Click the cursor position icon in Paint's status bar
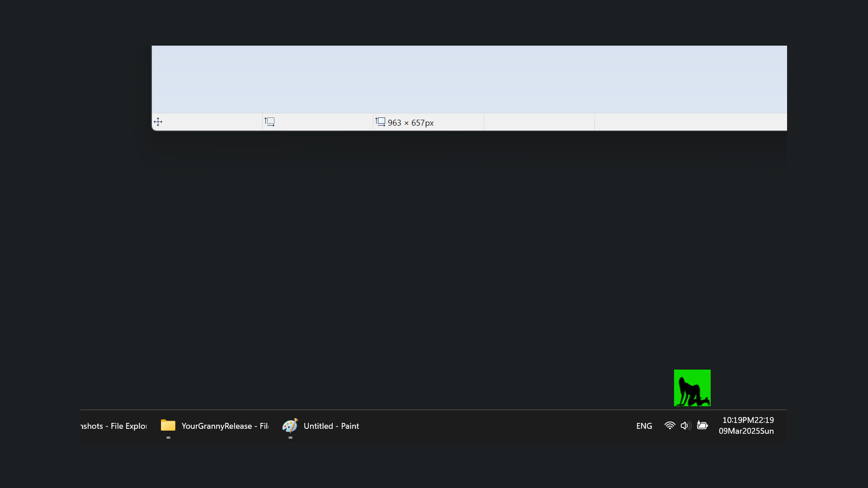The width and height of the screenshot is (868, 488). click(x=159, y=122)
